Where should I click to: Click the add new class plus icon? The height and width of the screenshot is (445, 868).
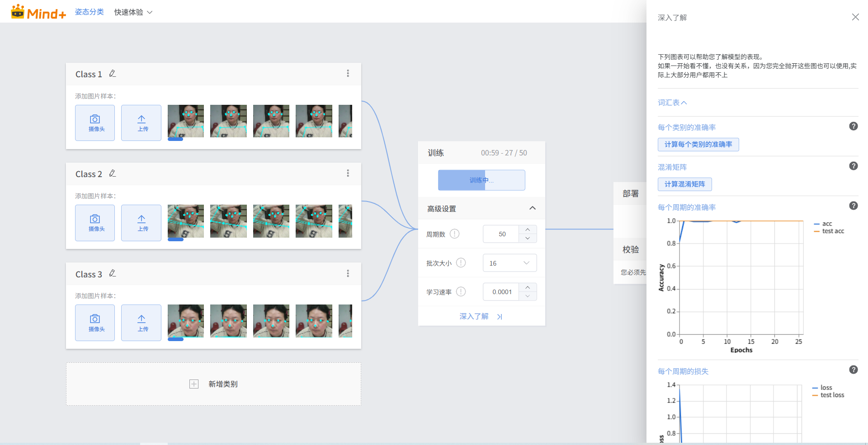tap(194, 384)
